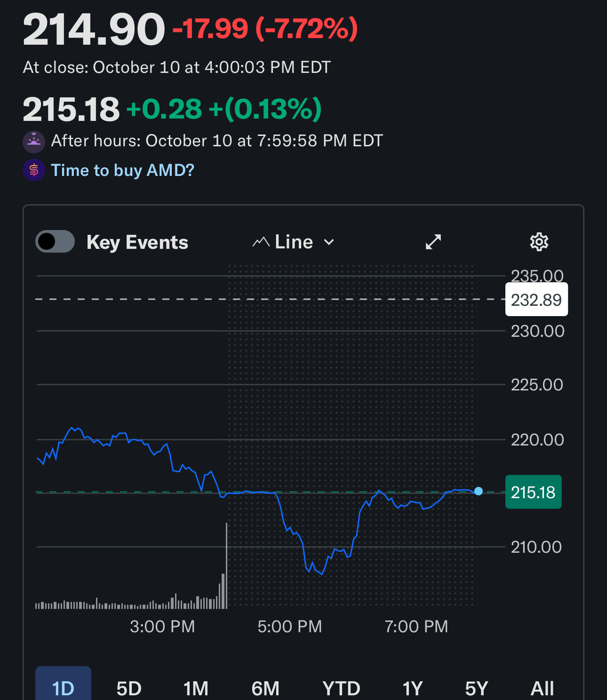Click the line chart type icon
This screenshot has height=700, width=607.
[x=261, y=242]
